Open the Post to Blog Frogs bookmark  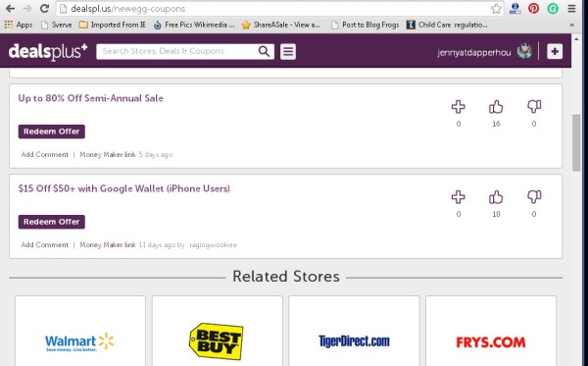point(366,25)
